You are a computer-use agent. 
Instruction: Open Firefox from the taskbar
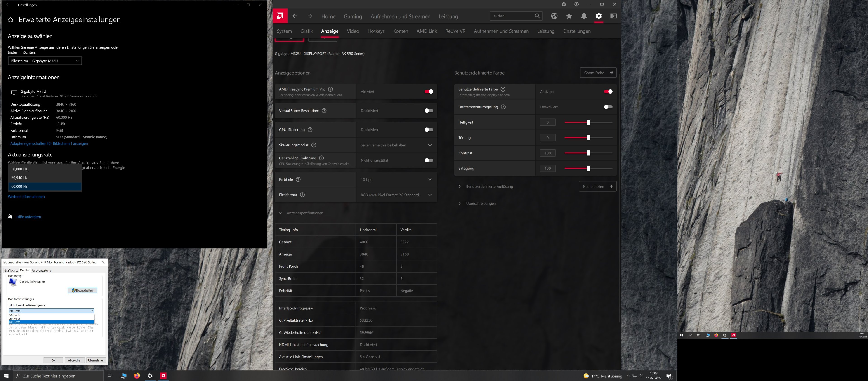coord(137,376)
